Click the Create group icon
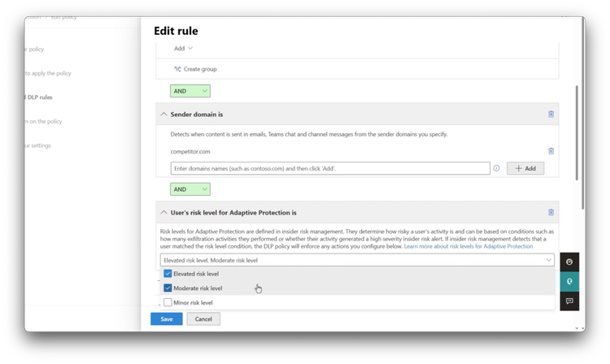The image size is (610, 364). (177, 69)
